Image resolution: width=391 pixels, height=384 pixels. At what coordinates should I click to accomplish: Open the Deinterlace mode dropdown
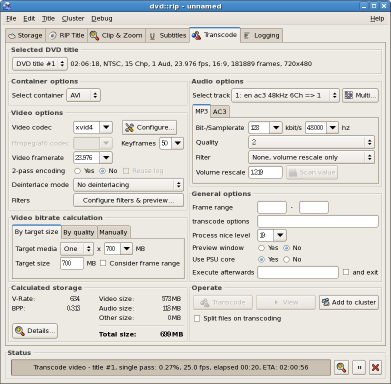128,185
